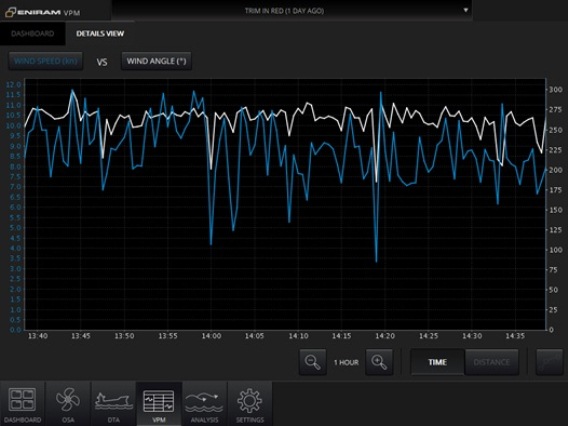568x426 pixels.
Task: Click the 1 HOUR range label
Action: tap(346, 362)
